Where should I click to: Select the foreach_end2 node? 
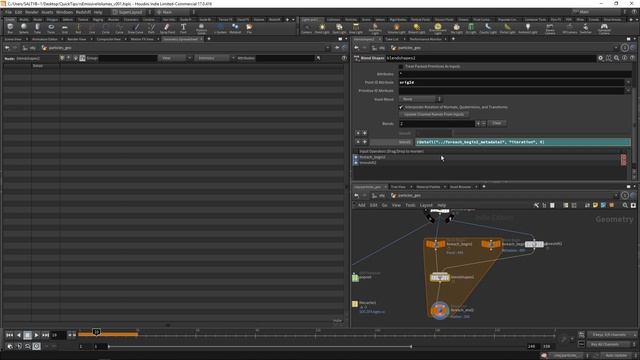tap(440, 310)
